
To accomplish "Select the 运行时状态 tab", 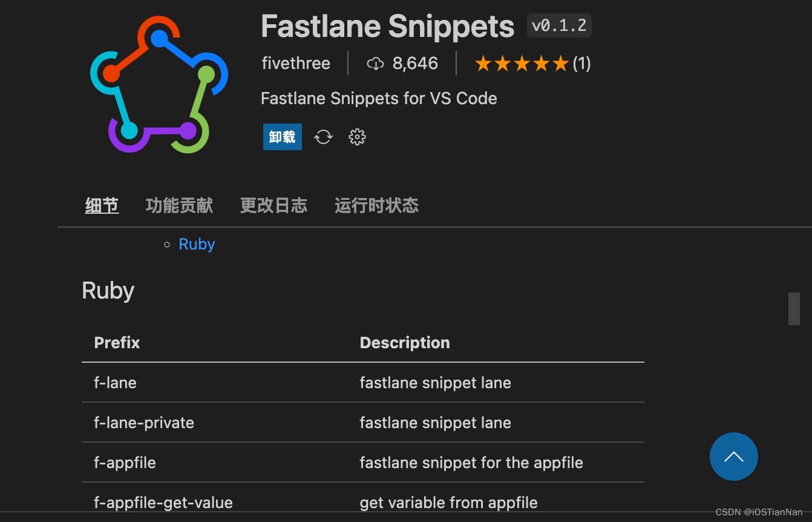I will pos(376,205).
